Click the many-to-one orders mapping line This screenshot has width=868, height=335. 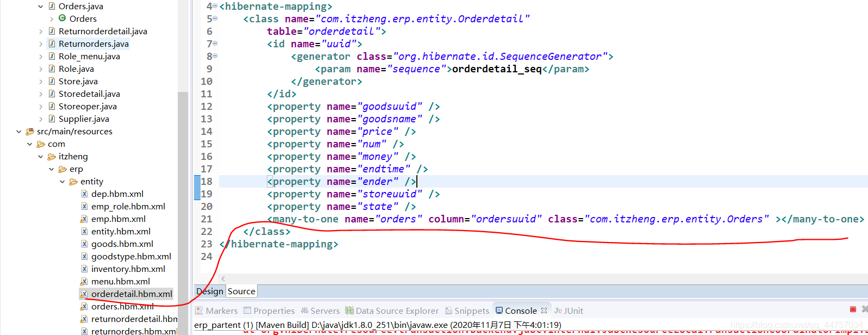click(565, 219)
